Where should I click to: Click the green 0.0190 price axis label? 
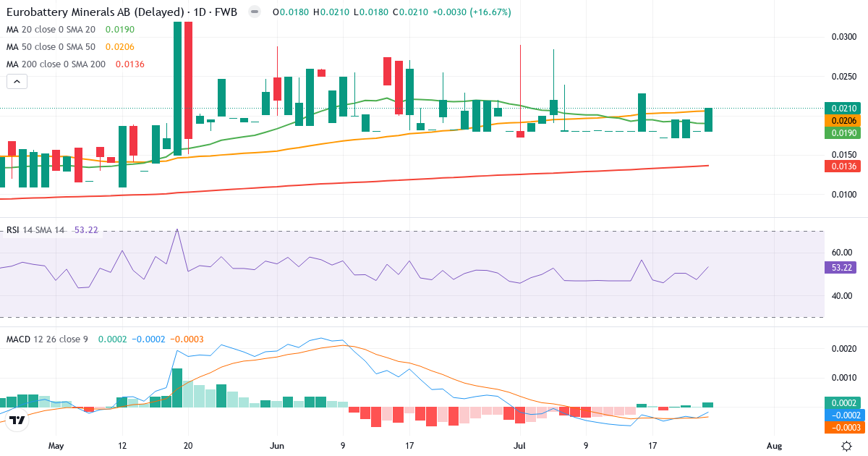coord(843,132)
